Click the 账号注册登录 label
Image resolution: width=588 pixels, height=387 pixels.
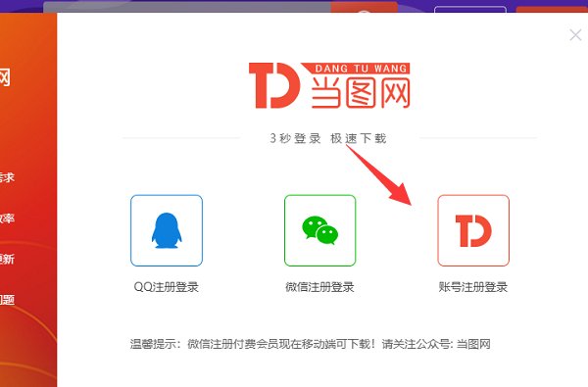(473, 287)
